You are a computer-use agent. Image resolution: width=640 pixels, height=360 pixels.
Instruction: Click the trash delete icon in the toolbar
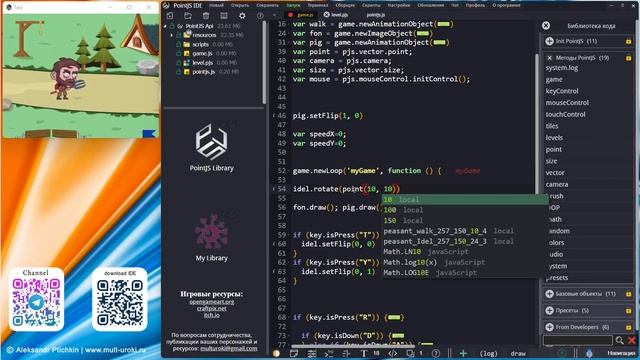206,16
